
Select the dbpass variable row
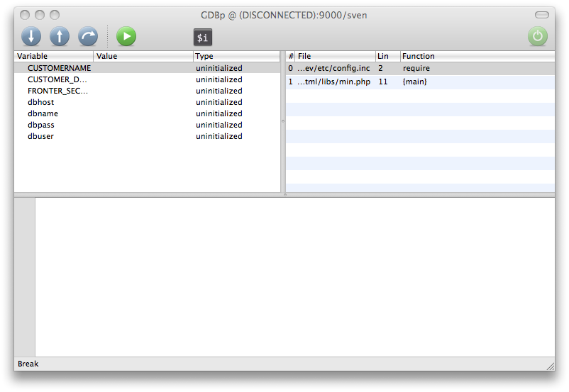coord(40,125)
